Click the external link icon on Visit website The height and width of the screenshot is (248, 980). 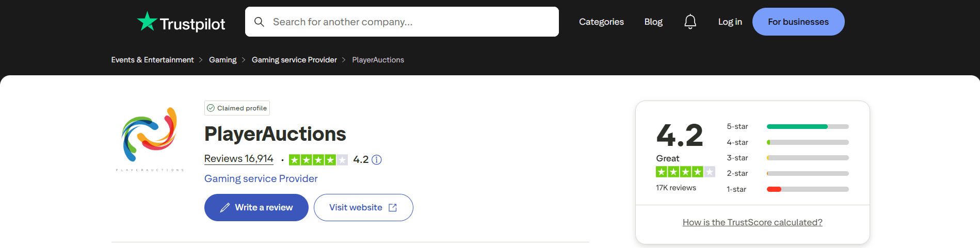pos(393,208)
